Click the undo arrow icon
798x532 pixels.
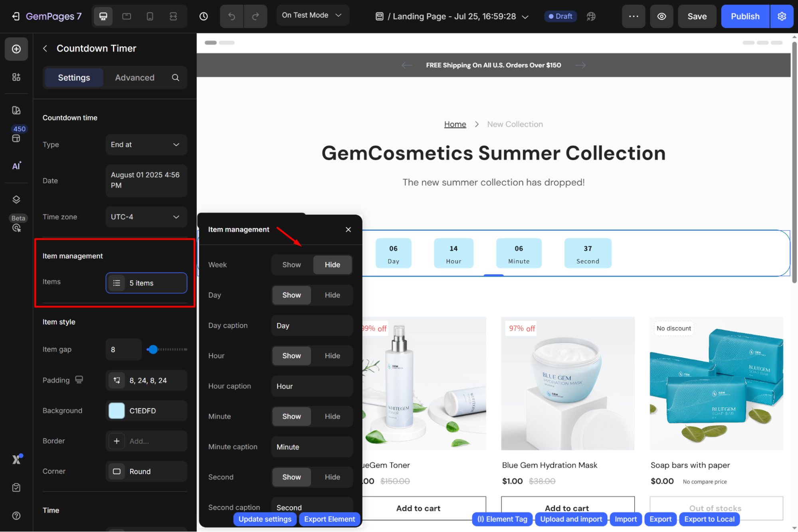click(232, 16)
